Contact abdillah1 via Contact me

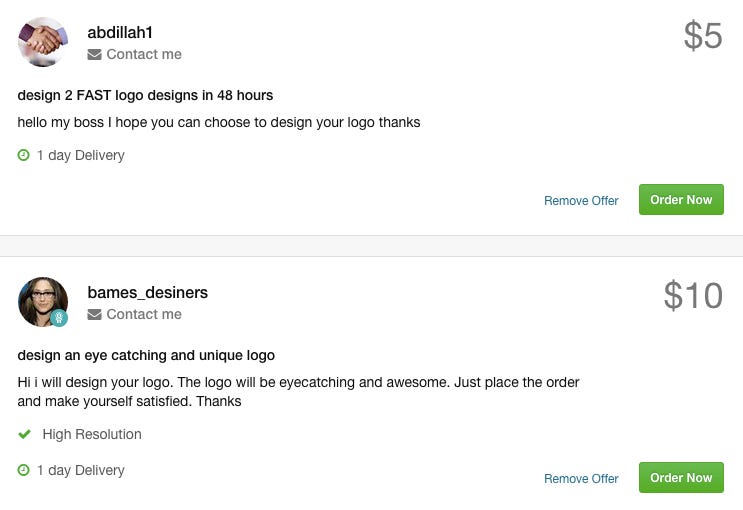[144, 54]
